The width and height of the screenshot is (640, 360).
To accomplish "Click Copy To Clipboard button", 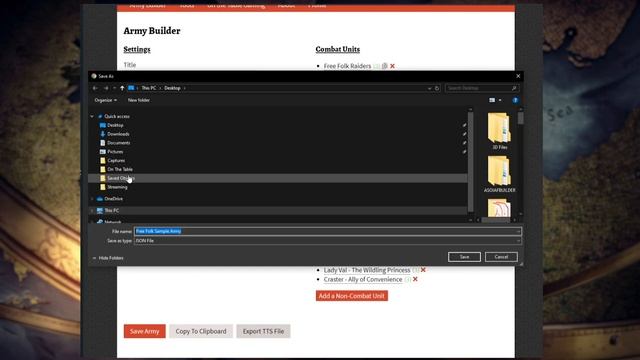I will tap(201, 331).
